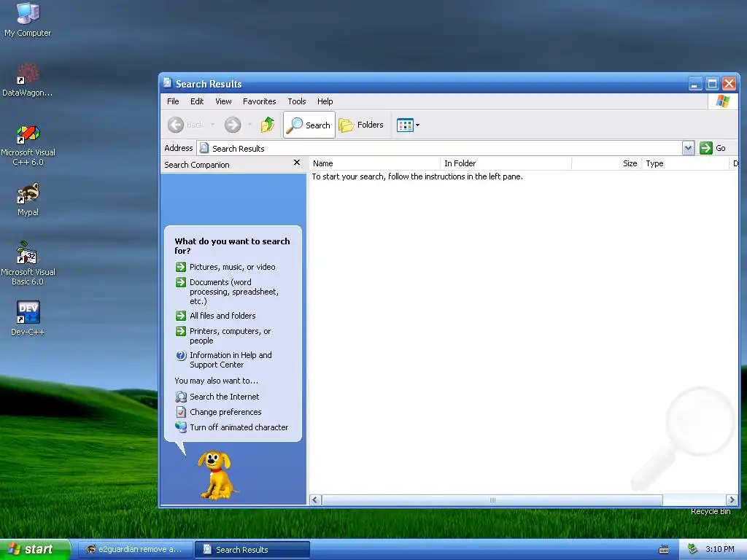Click the 3:10 PM clock
747x560 pixels.
tap(720, 550)
